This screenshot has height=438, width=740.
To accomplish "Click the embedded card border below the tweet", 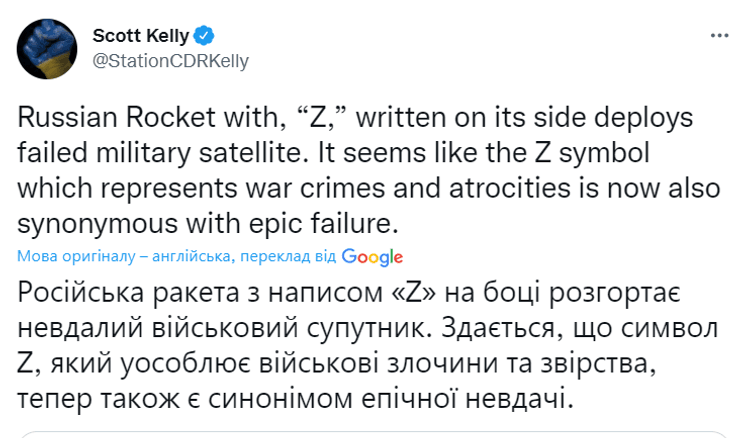I will pyautogui.click(x=370, y=433).
